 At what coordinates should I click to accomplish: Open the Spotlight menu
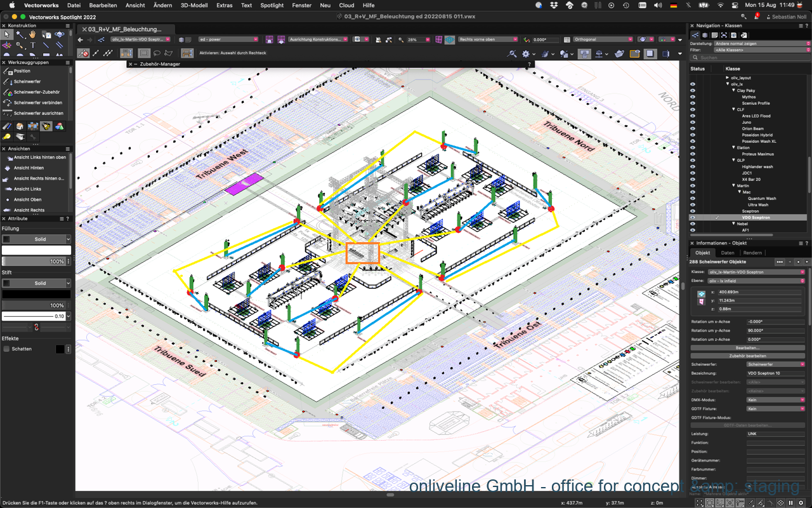tap(272, 5)
